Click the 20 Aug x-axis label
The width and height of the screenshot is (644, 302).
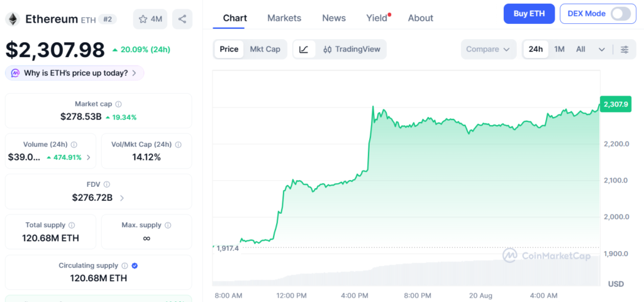point(480,296)
